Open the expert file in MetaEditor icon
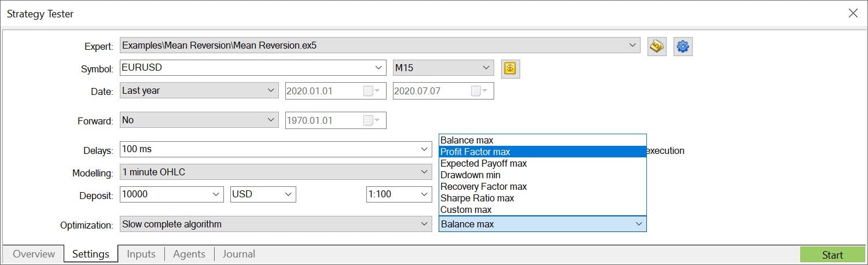The image size is (868, 265). point(657,47)
